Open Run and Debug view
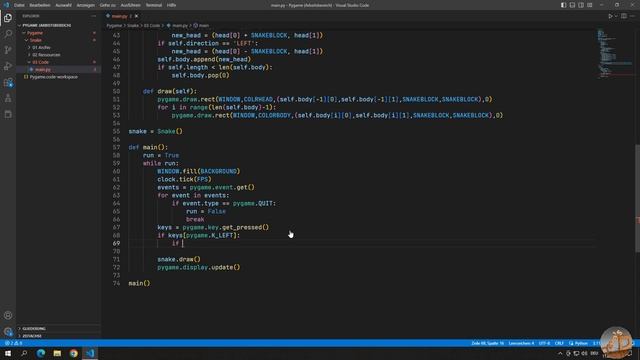This screenshot has height=360, width=640. [x=8, y=66]
